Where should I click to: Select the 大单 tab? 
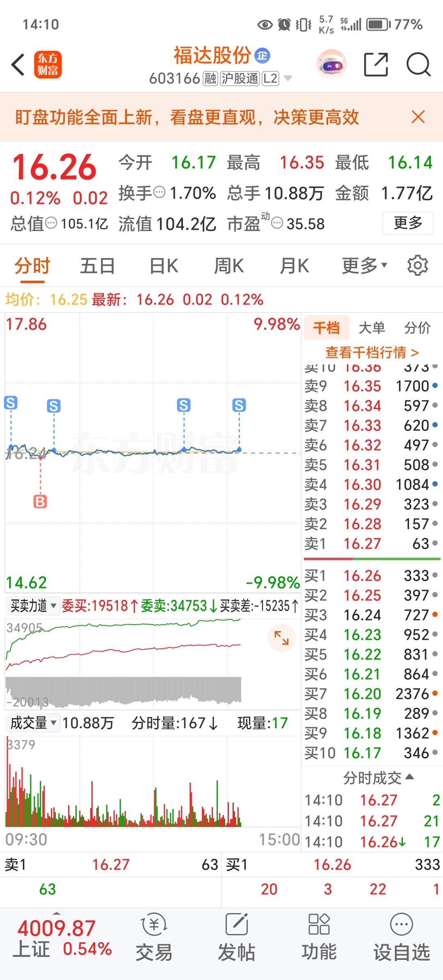pos(372,327)
